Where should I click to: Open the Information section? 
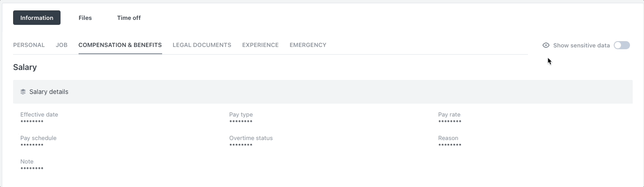coord(37,18)
